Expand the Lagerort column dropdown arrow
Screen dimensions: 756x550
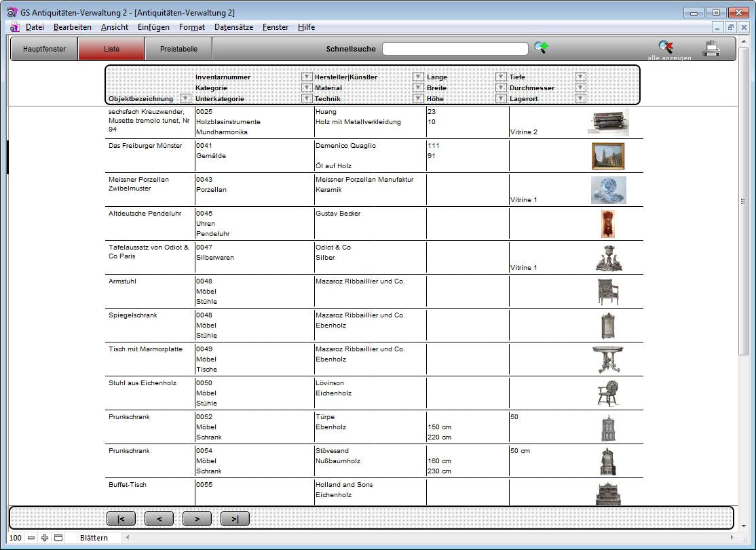[580, 98]
